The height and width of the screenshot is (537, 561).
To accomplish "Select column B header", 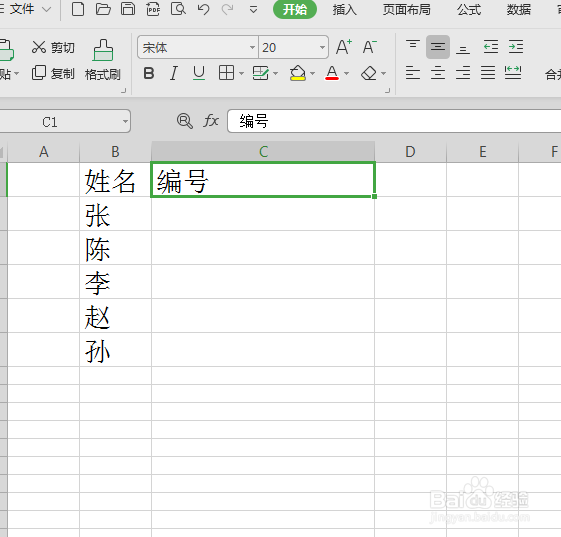I will coord(115,152).
